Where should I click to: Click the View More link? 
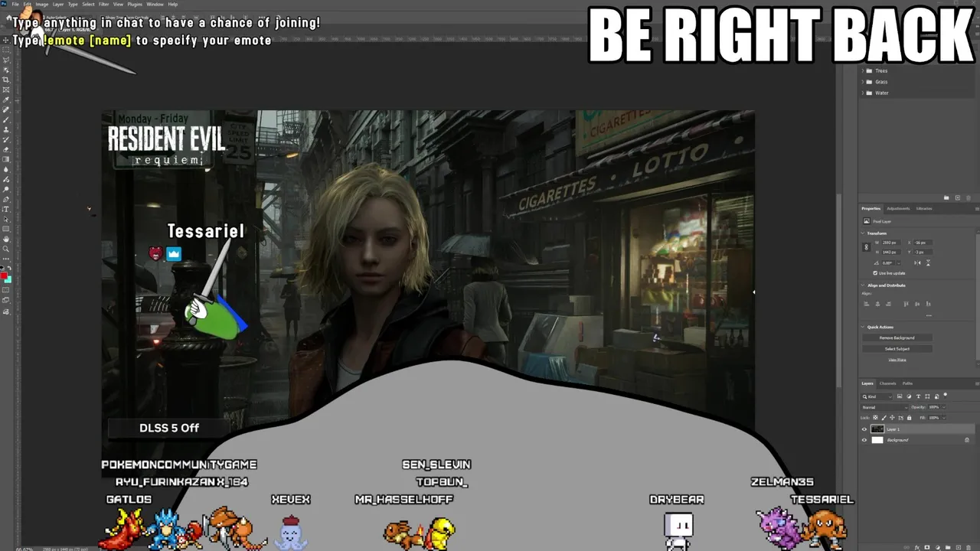point(897,360)
